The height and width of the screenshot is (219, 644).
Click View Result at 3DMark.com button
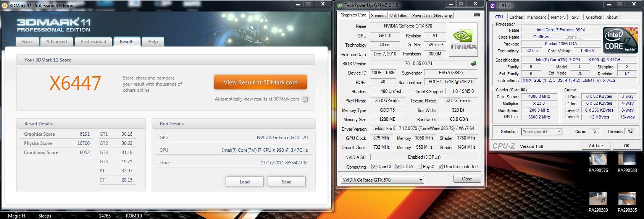pos(260,82)
